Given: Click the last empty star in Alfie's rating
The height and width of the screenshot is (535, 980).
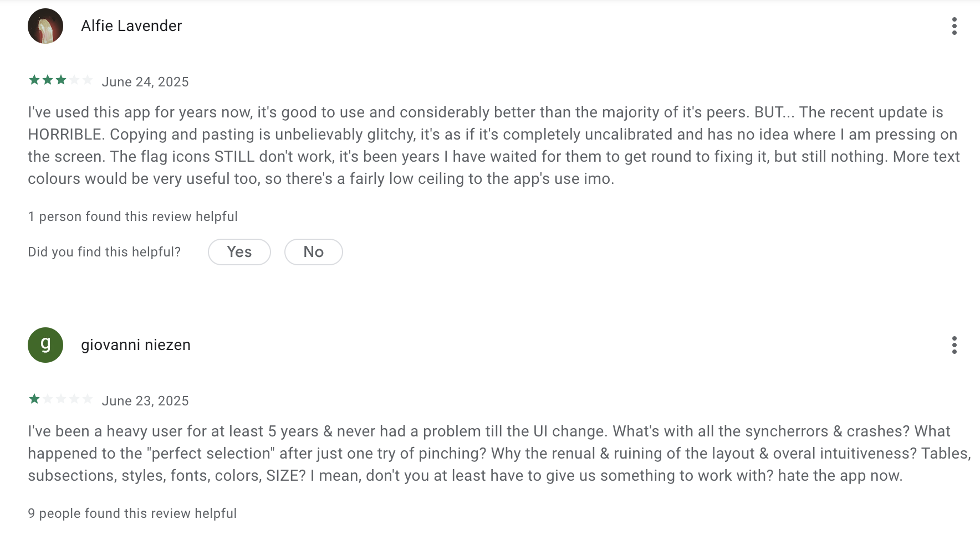Looking at the screenshot, I should (87, 80).
